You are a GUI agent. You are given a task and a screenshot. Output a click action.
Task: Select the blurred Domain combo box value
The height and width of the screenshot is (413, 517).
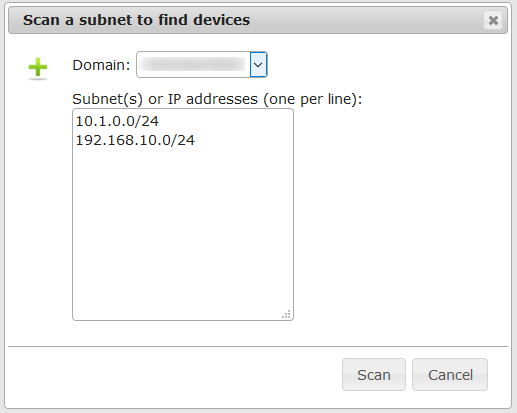tap(193, 65)
